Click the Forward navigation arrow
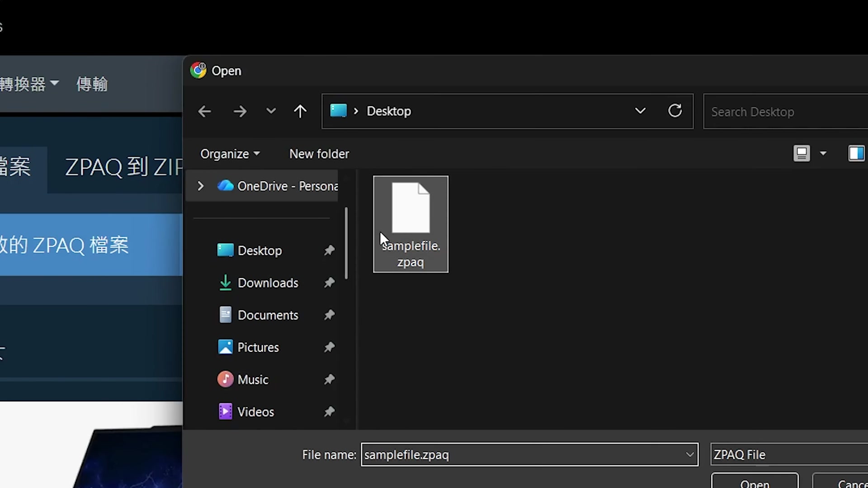 [240, 111]
